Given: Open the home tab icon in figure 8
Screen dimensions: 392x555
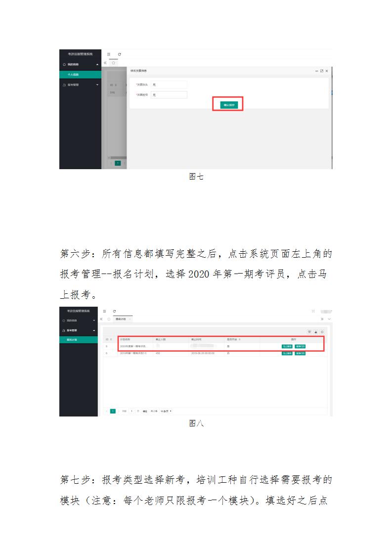Looking at the screenshot, I should [x=109, y=319].
